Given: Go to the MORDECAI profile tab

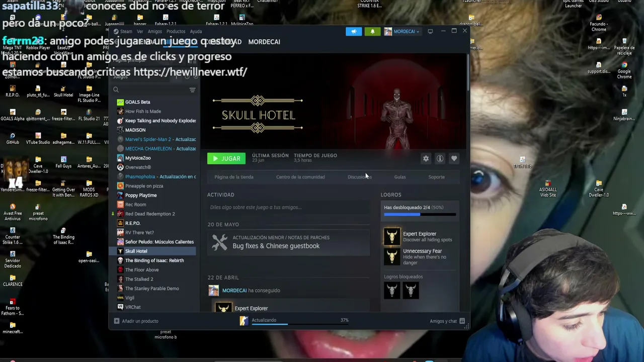Looking at the screenshot, I should click(x=264, y=42).
